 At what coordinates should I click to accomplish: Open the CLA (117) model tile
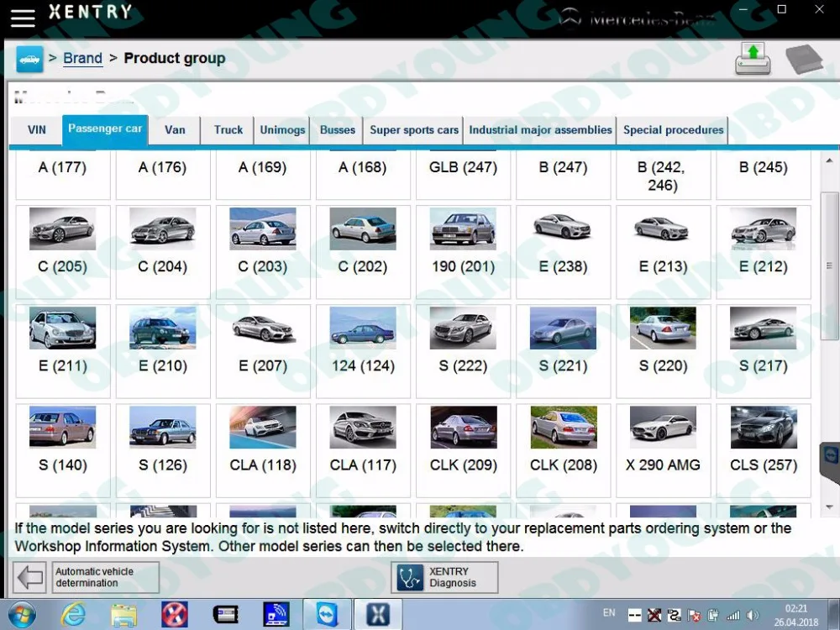pos(363,450)
